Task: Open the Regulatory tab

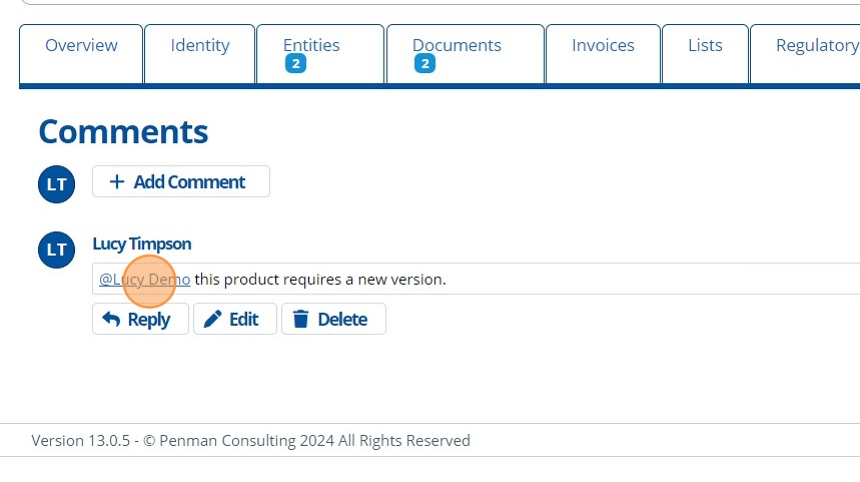Action: pyautogui.click(x=816, y=46)
